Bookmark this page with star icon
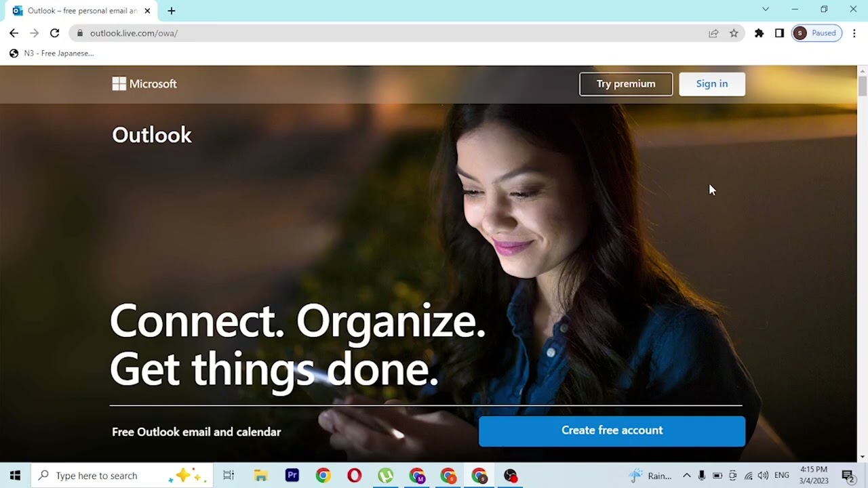 click(734, 33)
